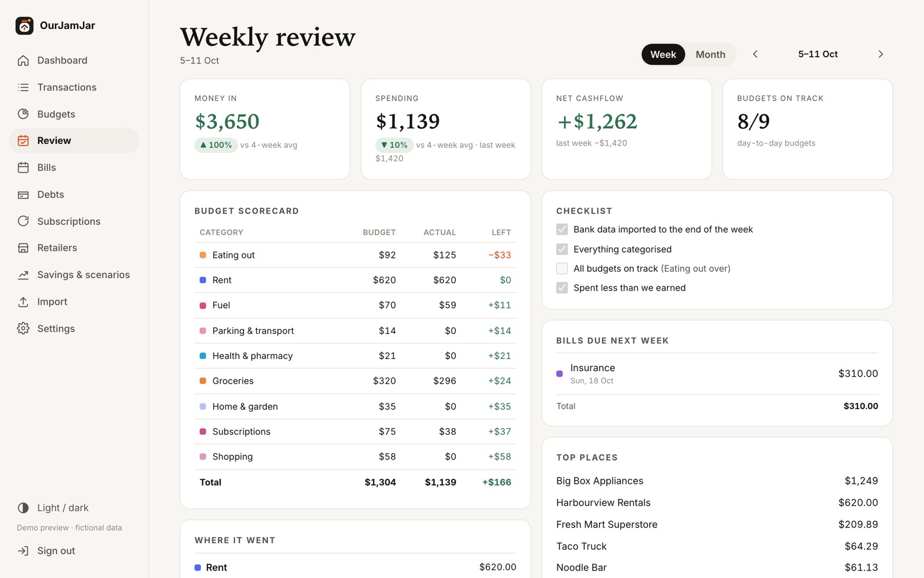Click the Taco Truck place row
924x578 pixels.
tap(717, 546)
